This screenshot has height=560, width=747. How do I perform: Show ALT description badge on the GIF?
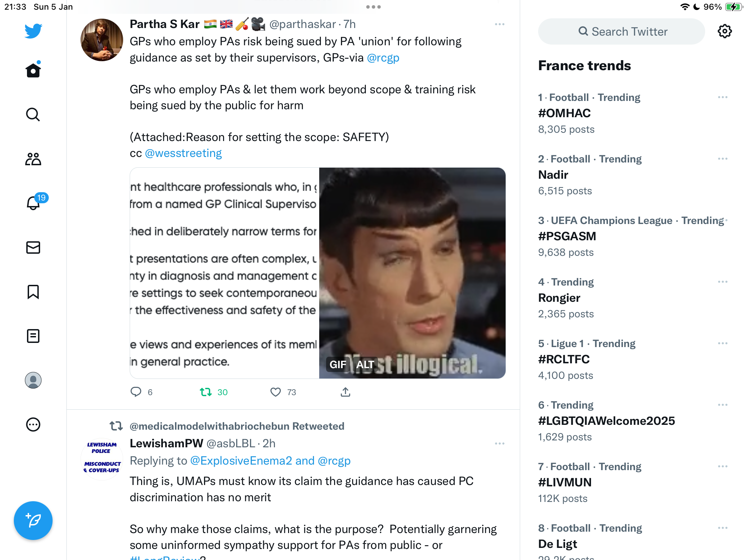coord(365,364)
